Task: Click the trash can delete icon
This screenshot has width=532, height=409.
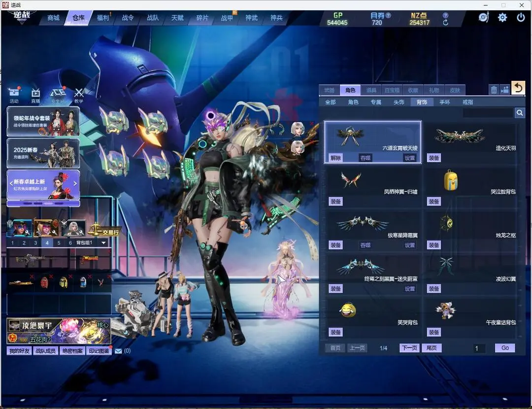Action: pos(494,90)
